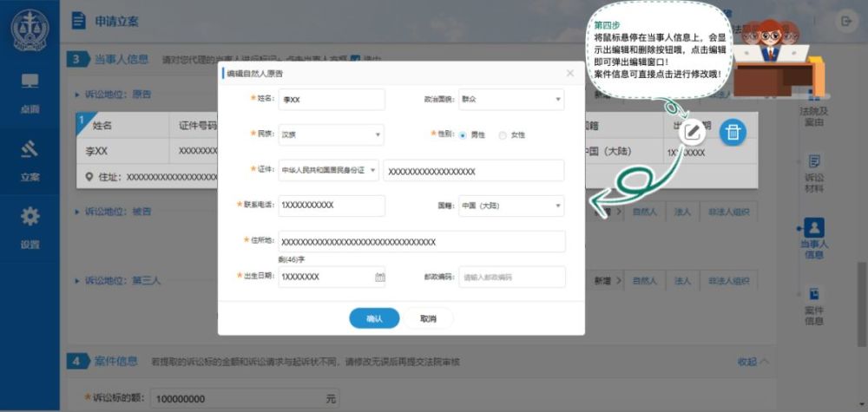Click the pencil edit icon on party row
868x412 pixels.
click(x=692, y=132)
